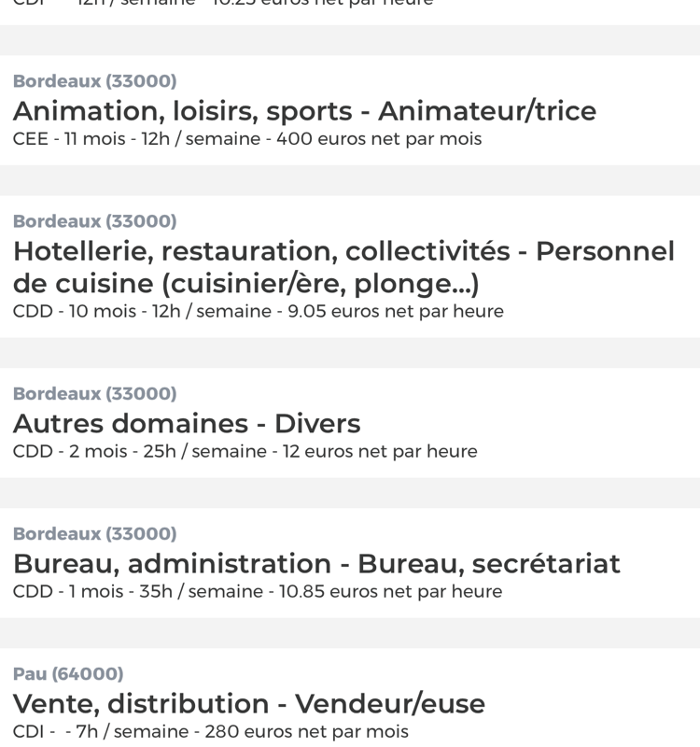
Task: Click "Animation, loisirs, sports" category text
Action: [x=182, y=111]
